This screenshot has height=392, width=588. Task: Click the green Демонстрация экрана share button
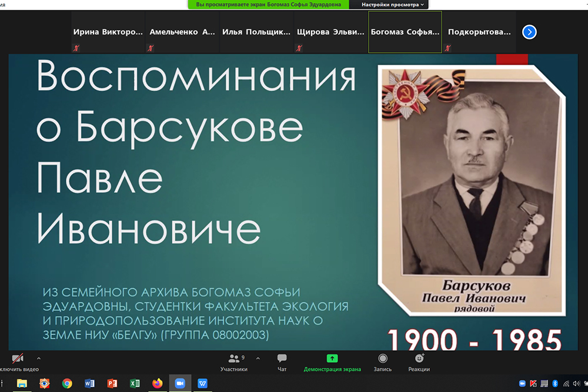click(332, 362)
